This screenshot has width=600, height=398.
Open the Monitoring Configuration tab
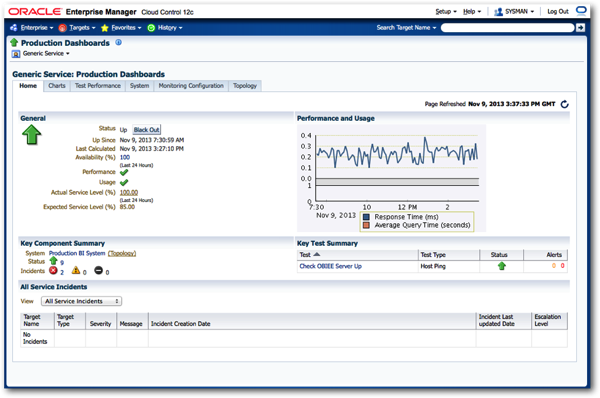tap(191, 86)
